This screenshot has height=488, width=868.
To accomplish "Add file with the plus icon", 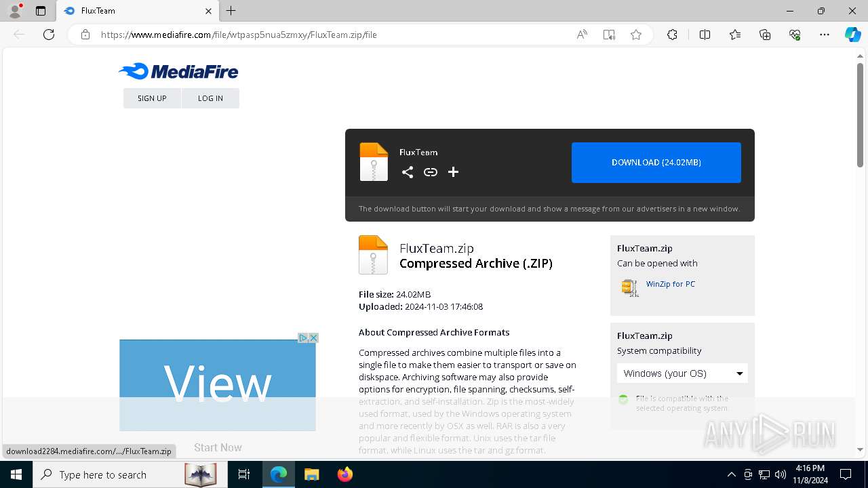I will 454,172.
